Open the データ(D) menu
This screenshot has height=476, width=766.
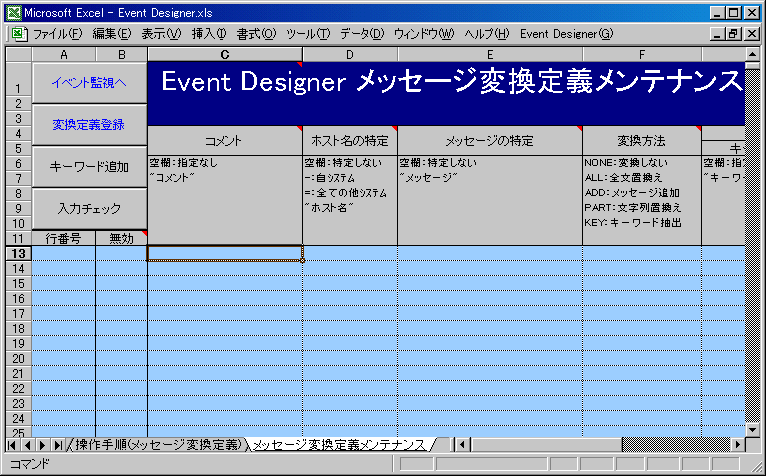(362, 34)
